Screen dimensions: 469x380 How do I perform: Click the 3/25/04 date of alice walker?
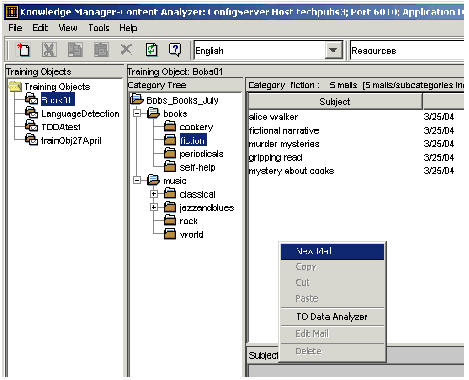click(439, 117)
